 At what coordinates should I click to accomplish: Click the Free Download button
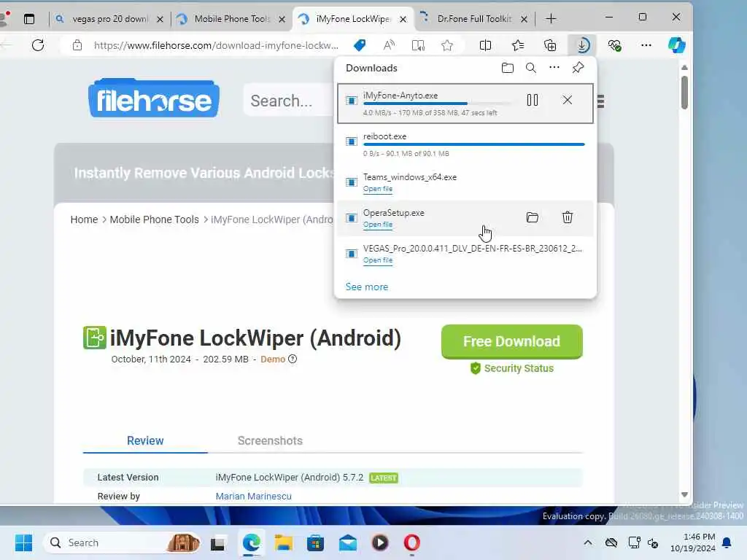tap(511, 341)
